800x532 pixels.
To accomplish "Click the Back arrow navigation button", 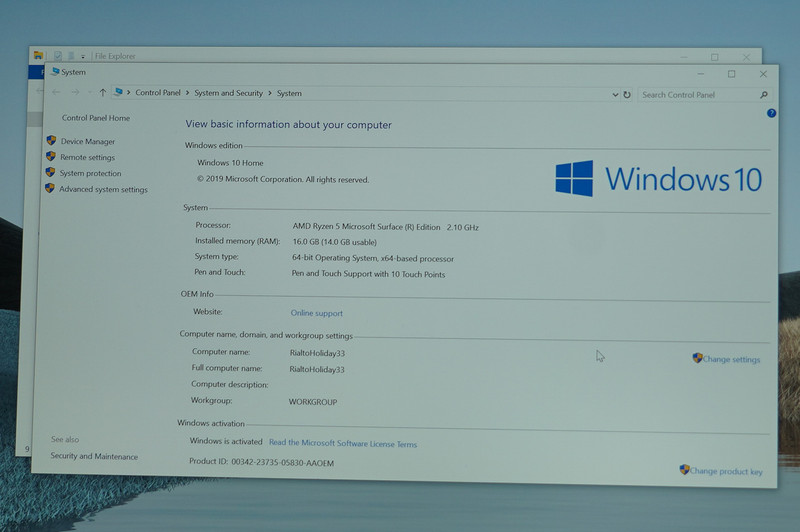I will tap(56, 92).
